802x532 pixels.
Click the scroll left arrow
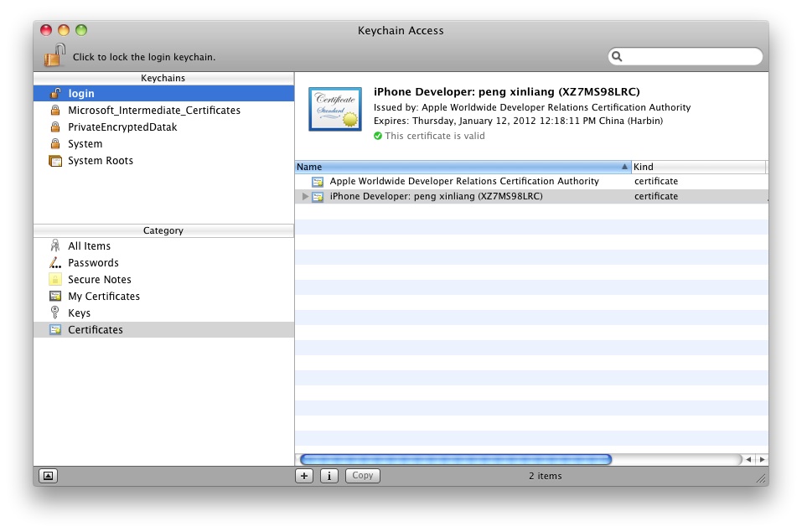pyautogui.click(x=748, y=459)
